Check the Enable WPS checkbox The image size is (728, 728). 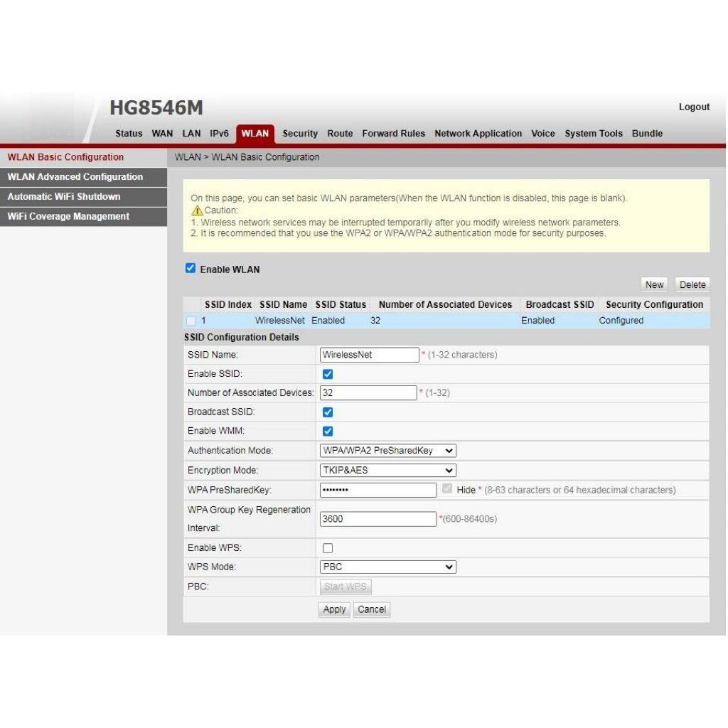coord(328,548)
